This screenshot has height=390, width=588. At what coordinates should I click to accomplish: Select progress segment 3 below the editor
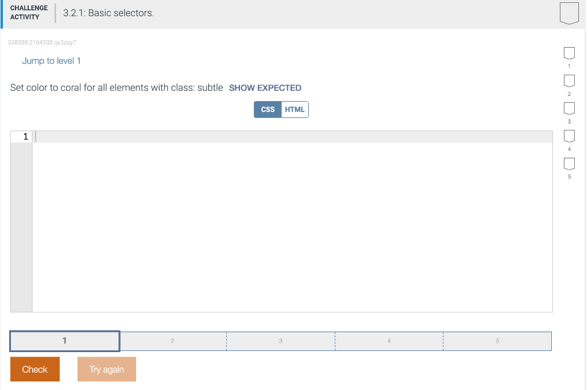point(281,341)
